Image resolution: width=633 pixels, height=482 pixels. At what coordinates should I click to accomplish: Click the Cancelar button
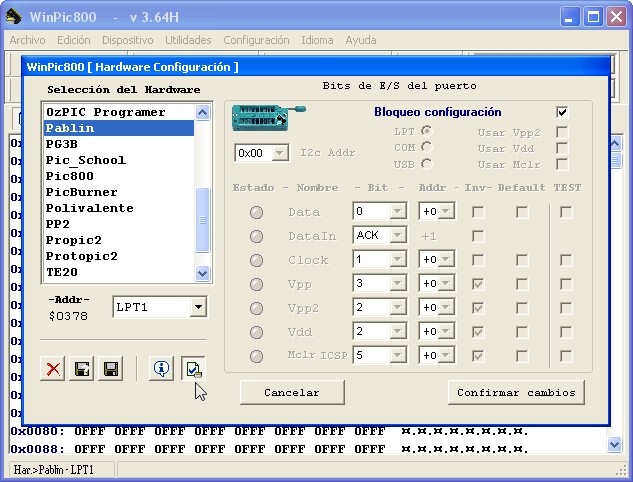coord(292,392)
